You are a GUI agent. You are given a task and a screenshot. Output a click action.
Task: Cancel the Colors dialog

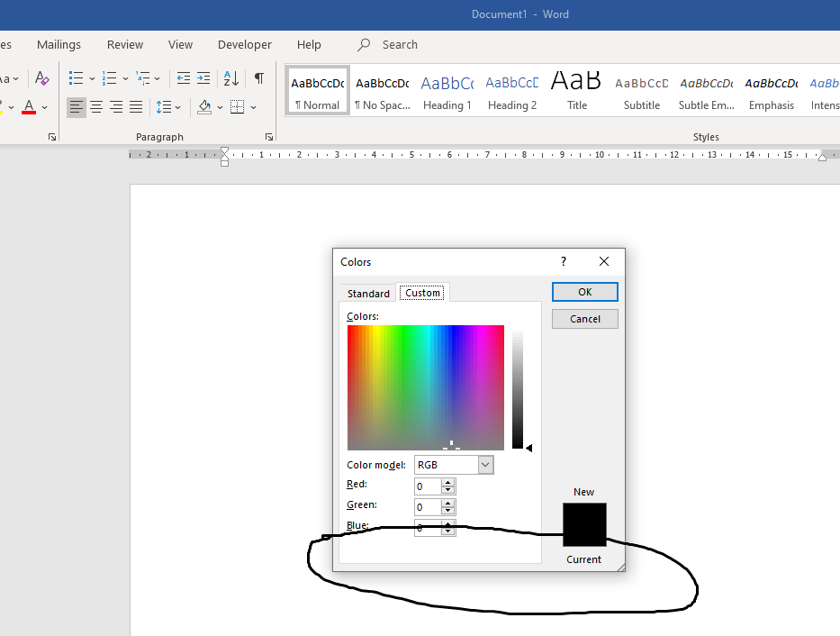[584, 319]
